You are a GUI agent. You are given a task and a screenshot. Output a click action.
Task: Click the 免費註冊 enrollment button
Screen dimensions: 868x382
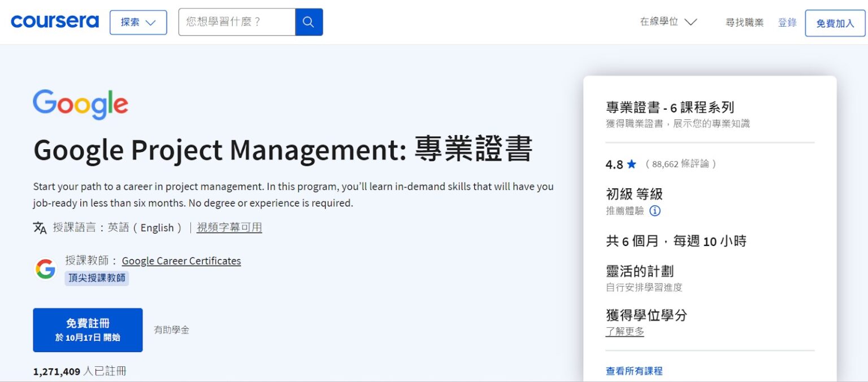point(88,328)
